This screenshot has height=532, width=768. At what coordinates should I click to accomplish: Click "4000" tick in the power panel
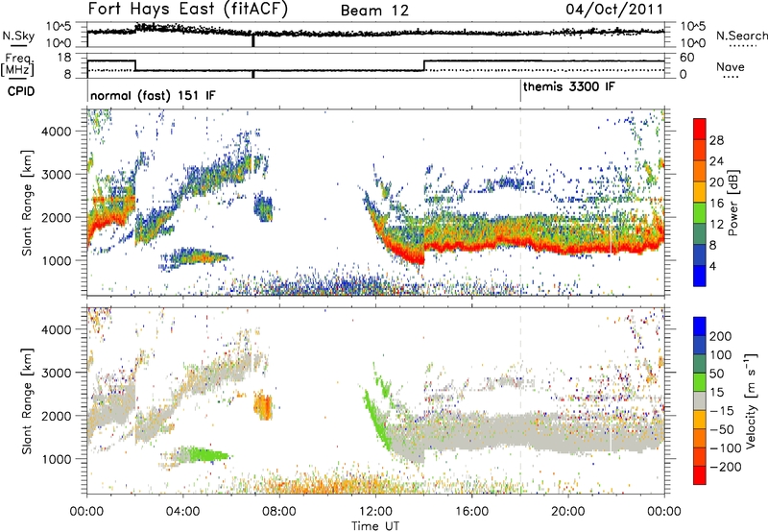(x=57, y=132)
